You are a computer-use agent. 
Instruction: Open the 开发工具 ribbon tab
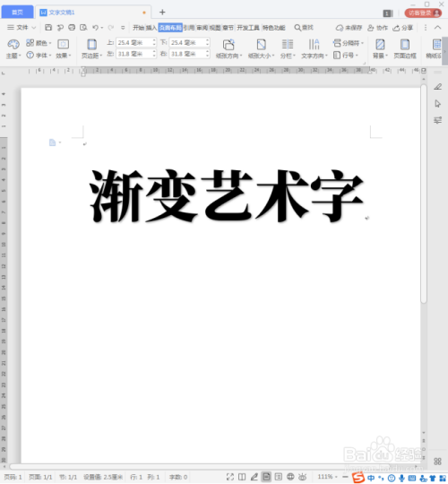[x=248, y=28]
